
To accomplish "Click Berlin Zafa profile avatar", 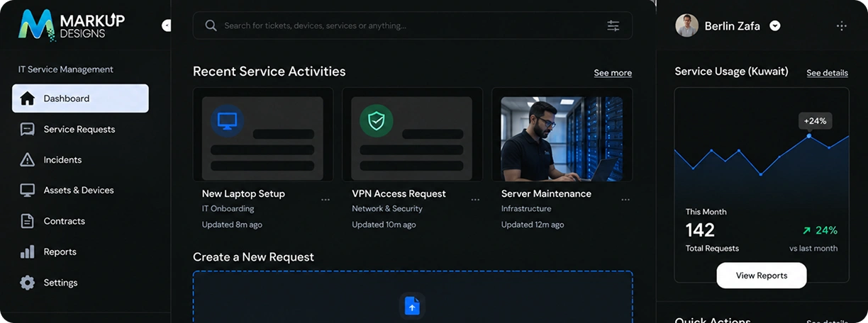I will [686, 25].
